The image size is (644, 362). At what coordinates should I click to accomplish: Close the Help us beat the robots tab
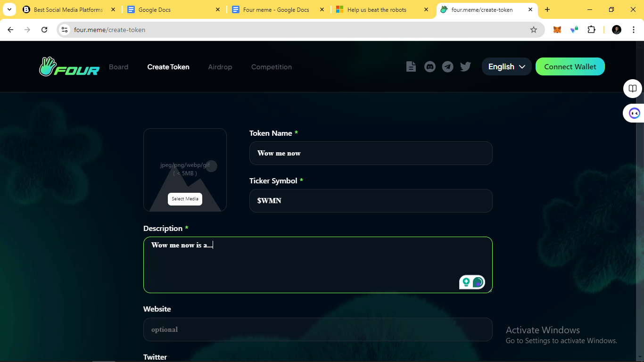click(x=426, y=9)
